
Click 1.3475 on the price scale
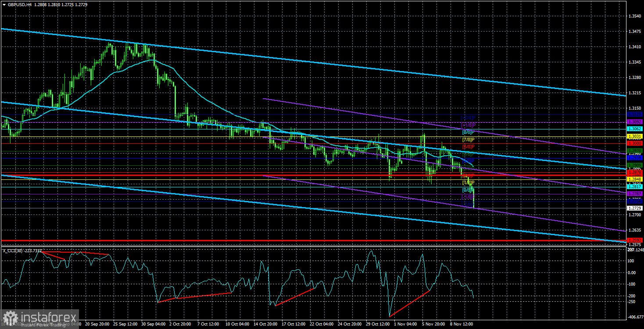635,32
